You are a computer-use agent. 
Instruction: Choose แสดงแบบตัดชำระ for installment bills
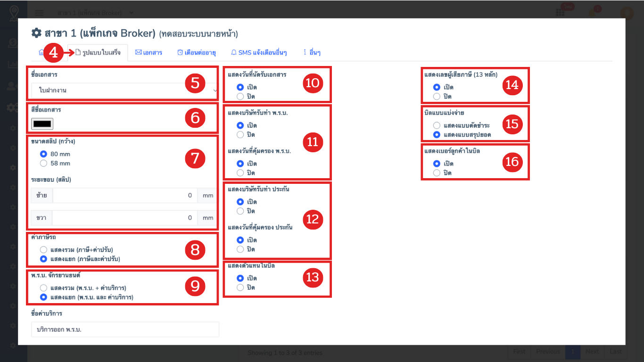point(437,125)
